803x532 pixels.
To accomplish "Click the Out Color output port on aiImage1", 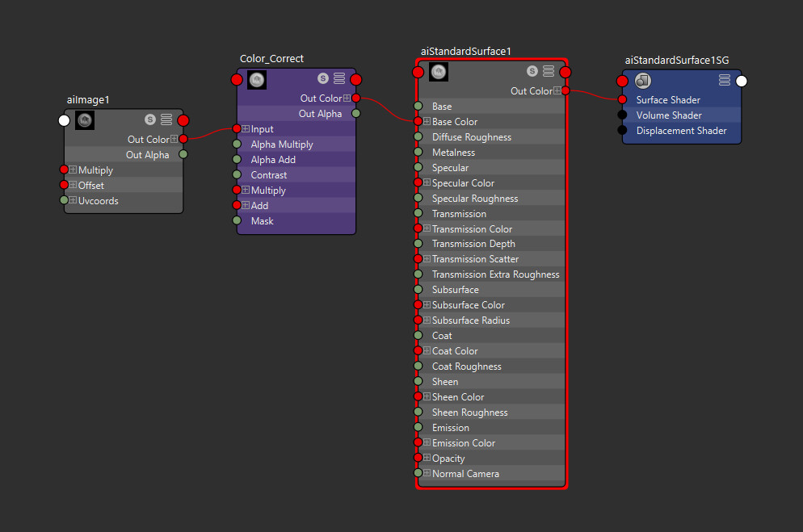I will tap(183, 139).
